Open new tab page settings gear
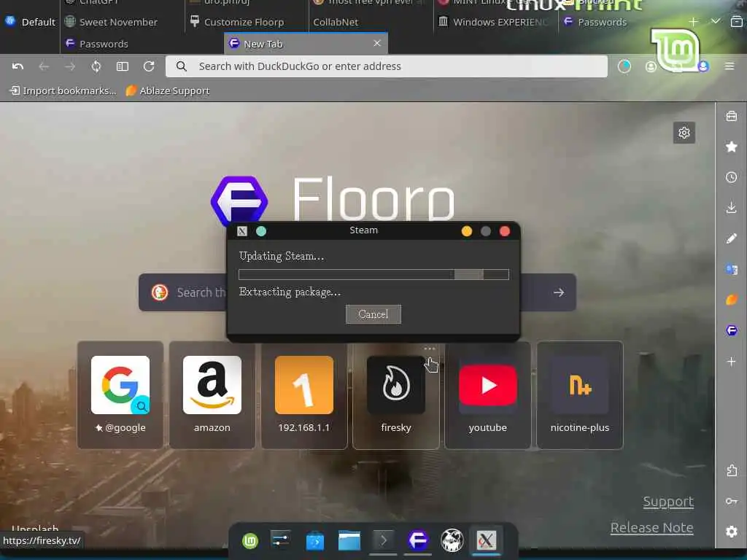The image size is (747, 560). point(684,133)
